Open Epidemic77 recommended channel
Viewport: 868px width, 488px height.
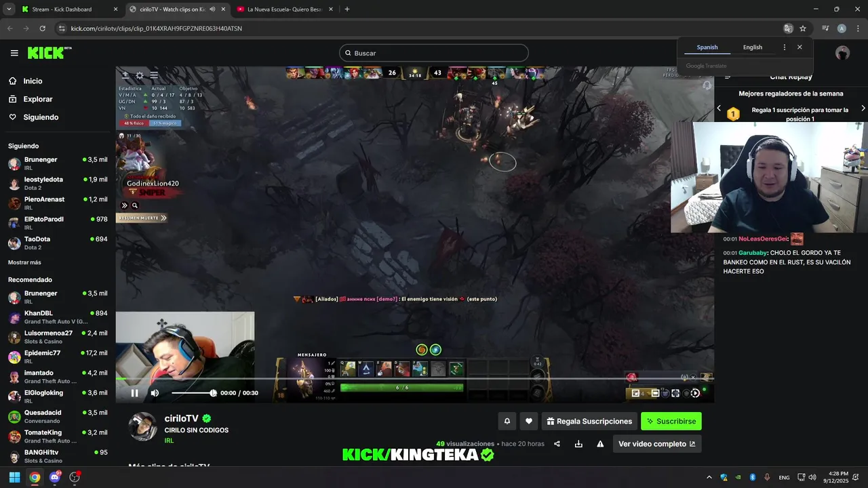[58, 357]
